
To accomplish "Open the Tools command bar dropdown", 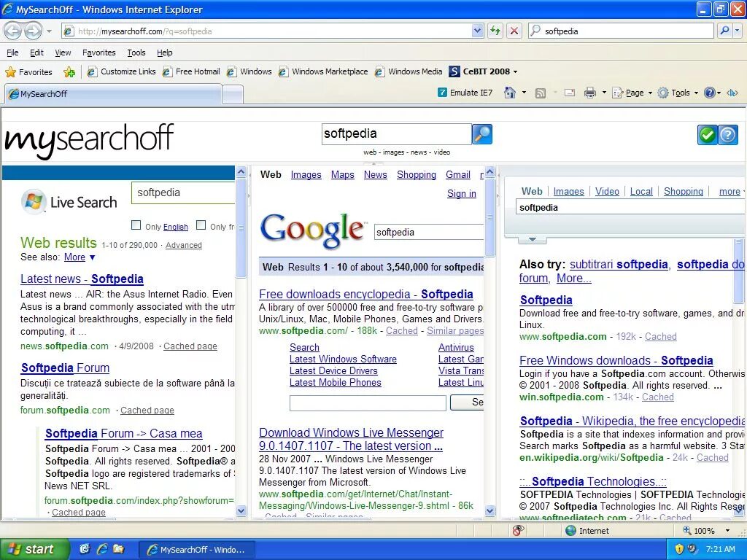I will click(x=678, y=93).
